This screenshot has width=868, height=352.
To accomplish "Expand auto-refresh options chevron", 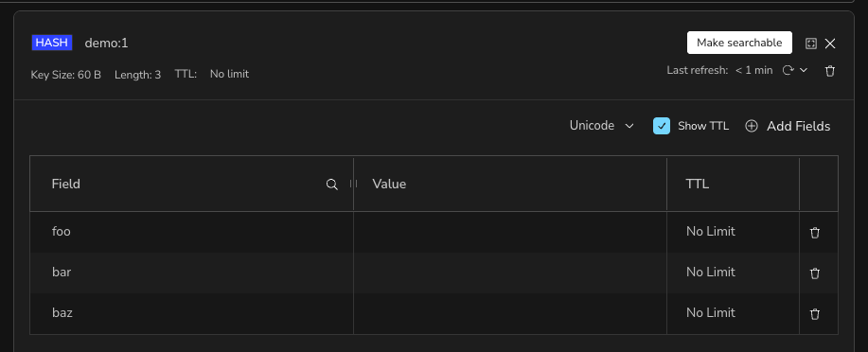I will [x=804, y=70].
